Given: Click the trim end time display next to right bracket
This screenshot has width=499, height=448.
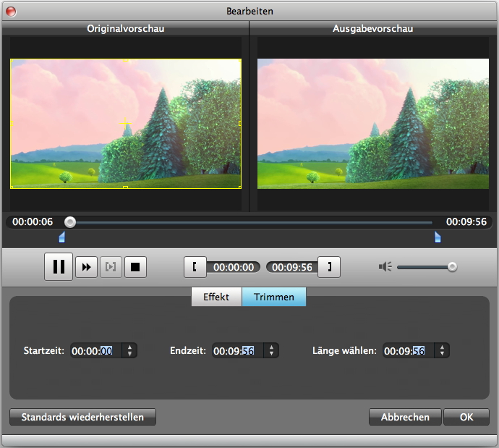Looking at the screenshot, I should pos(292,267).
